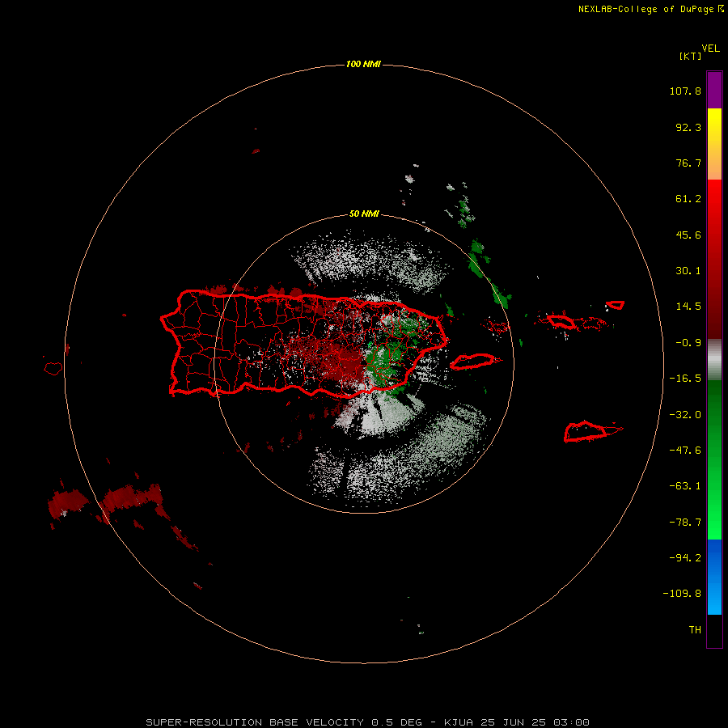Click the [KT] units label
The width and height of the screenshot is (728, 728).
[690, 56]
